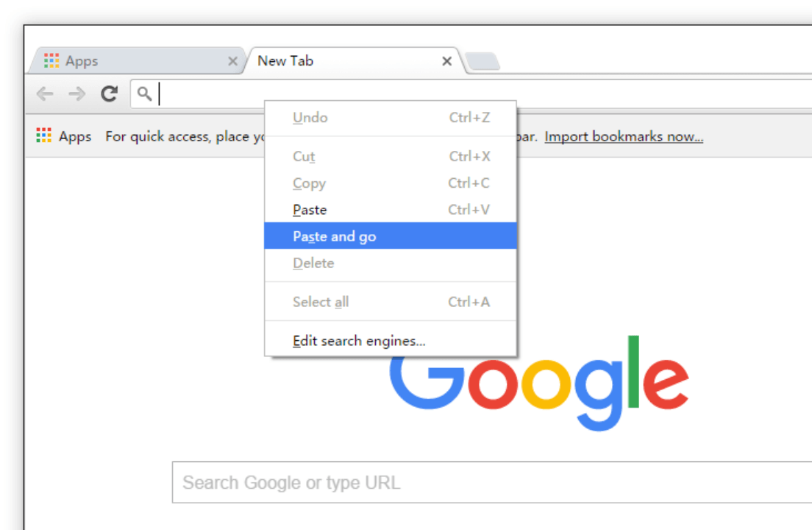Click the Apps tab favicon
The width and height of the screenshot is (812, 530).
tap(51, 60)
